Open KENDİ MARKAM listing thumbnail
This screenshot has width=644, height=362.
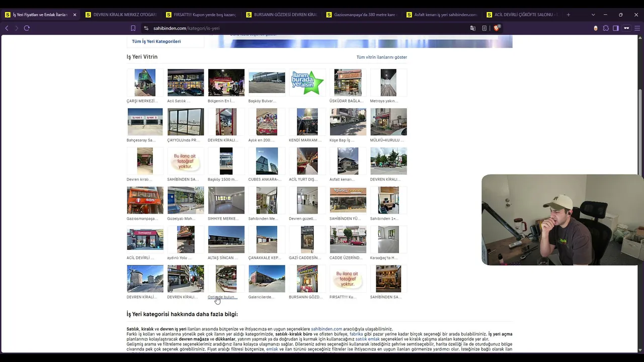(307, 122)
